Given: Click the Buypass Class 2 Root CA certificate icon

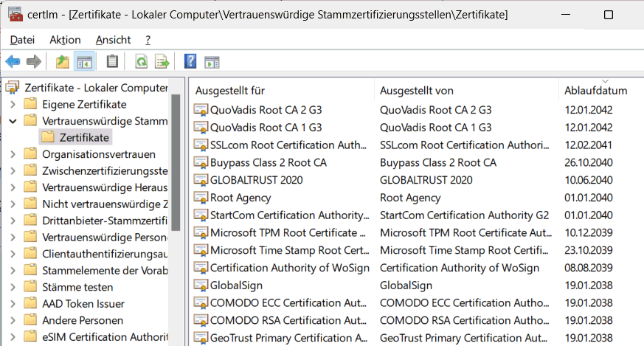Looking at the screenshot, I should pos(201,162).
